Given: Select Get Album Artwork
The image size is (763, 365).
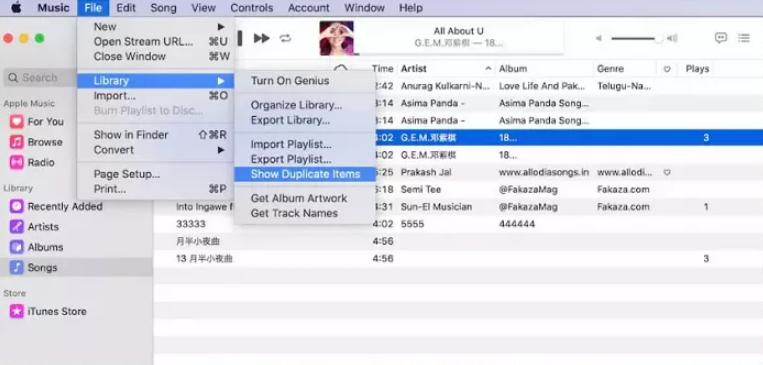Looking at the screenshot, I should (x=305, y=199).
